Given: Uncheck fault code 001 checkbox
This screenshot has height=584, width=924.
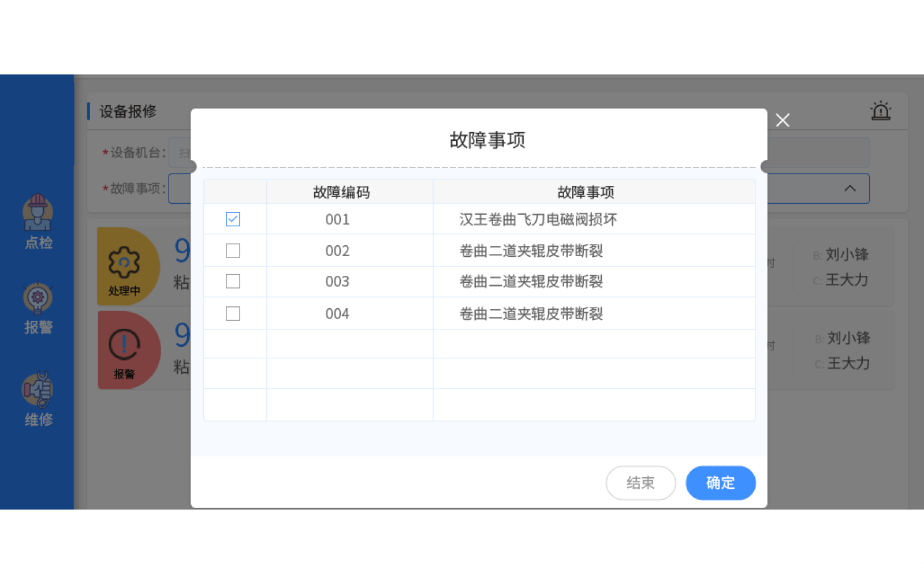Looking at the screenshot, I should 233,219.
